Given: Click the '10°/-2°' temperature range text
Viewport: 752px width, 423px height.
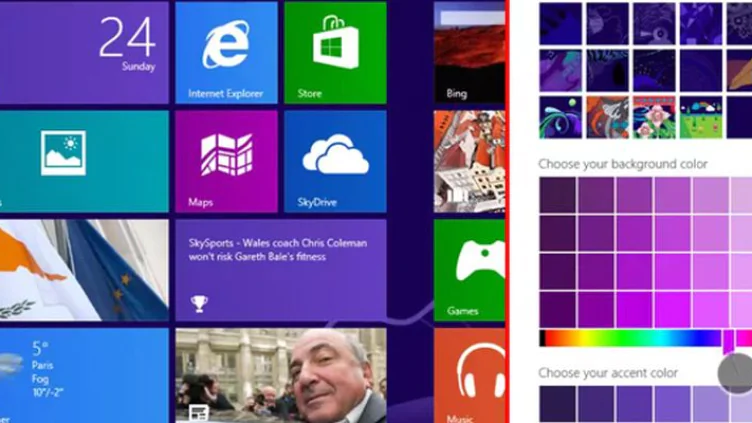Looking at the screenshot, I should [47, 392].
